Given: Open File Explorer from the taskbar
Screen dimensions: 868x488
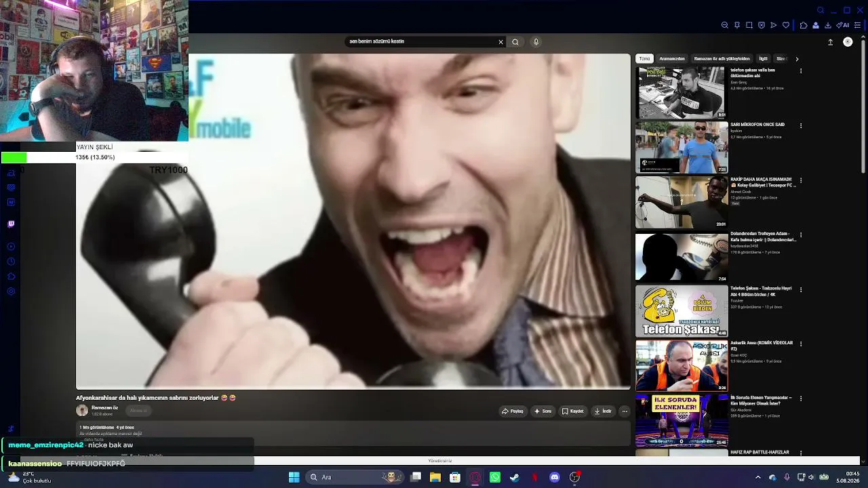Looking at the screenshot, I should 435,477.
